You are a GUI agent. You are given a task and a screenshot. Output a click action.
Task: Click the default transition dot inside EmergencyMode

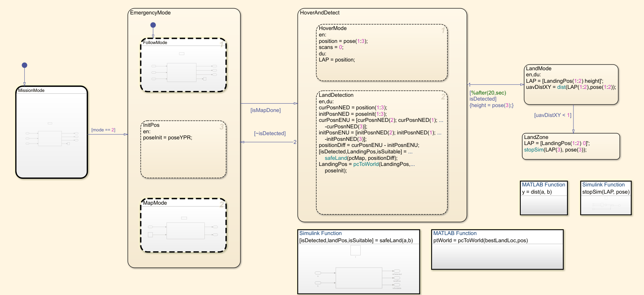[153, 25]
